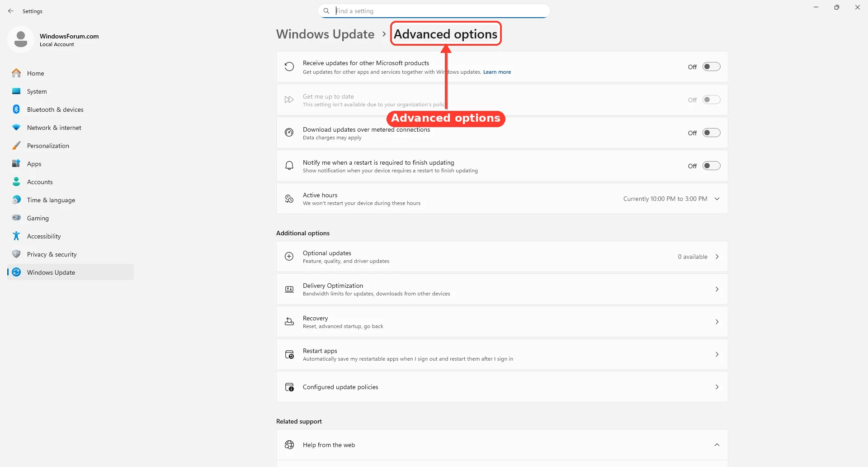Click the 'Restart apps' title text

320,351
